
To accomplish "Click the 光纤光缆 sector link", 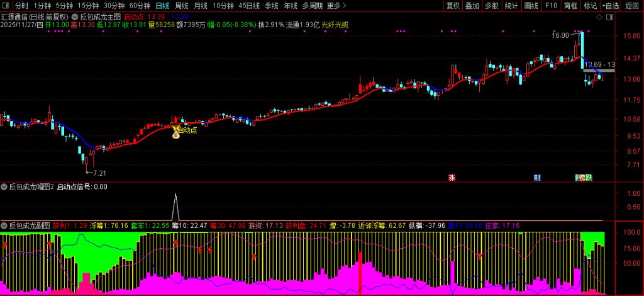I will click(335, 25).
